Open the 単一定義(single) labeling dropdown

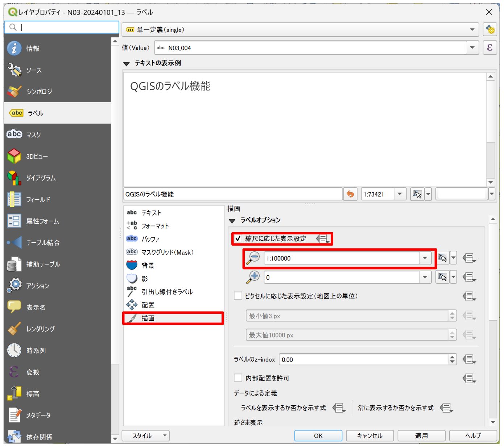coord(300,30)
